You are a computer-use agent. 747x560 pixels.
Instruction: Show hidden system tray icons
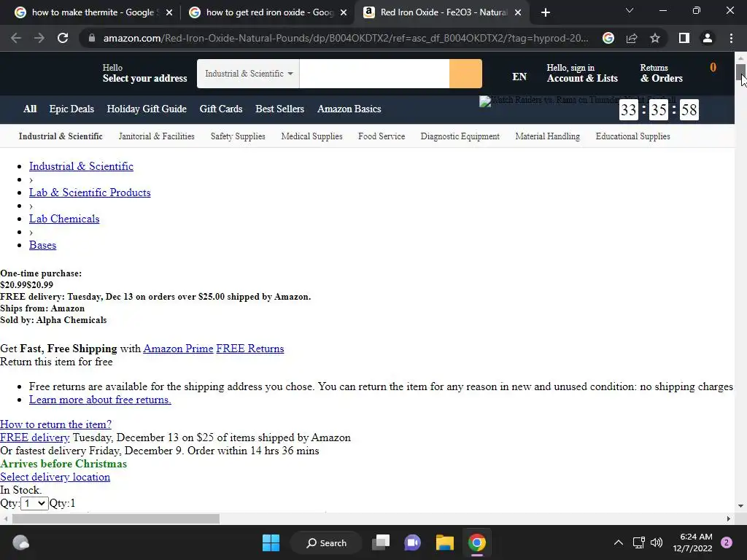tap(619, 542)
